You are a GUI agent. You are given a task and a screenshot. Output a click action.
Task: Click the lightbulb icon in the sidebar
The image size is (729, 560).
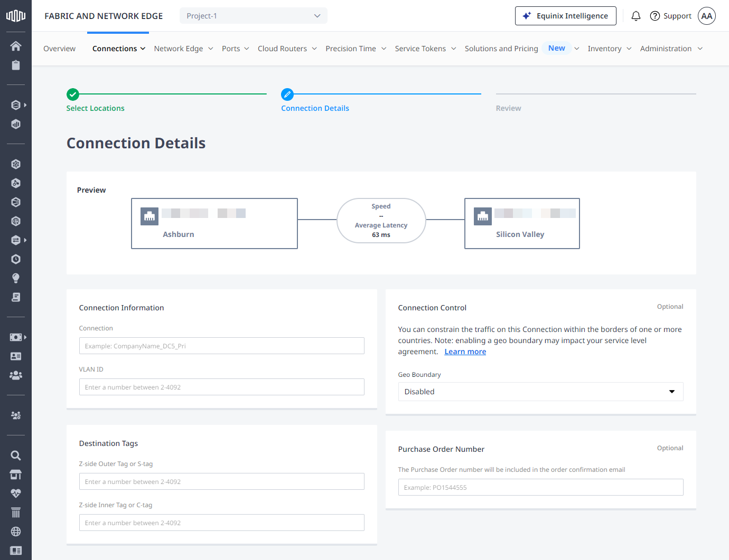[16, 278]
